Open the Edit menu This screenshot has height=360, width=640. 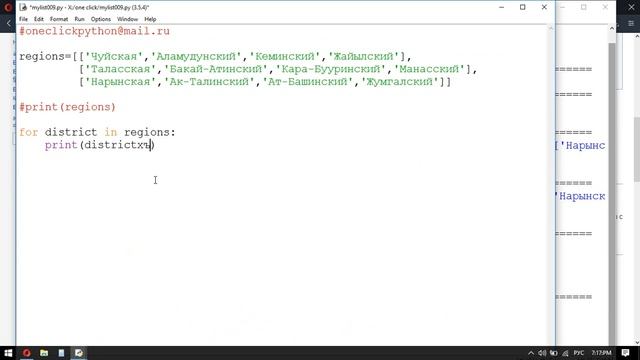tap(38, 19)
